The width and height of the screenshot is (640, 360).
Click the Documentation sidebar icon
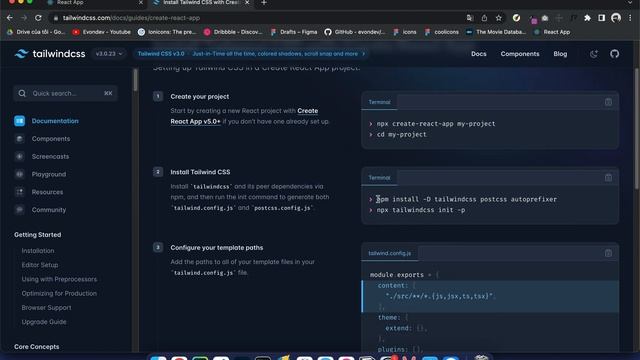tap(19, 121)
